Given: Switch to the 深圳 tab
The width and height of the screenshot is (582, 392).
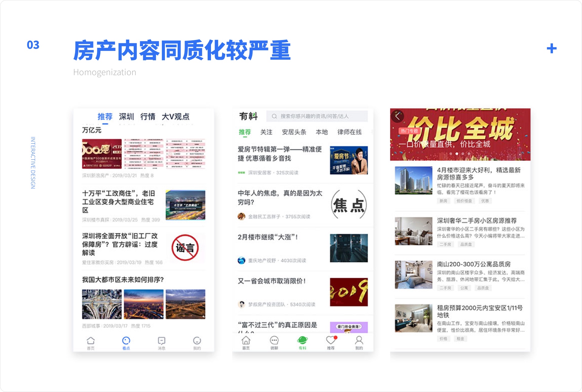Looking at the screenshot, I should (126, 117).
